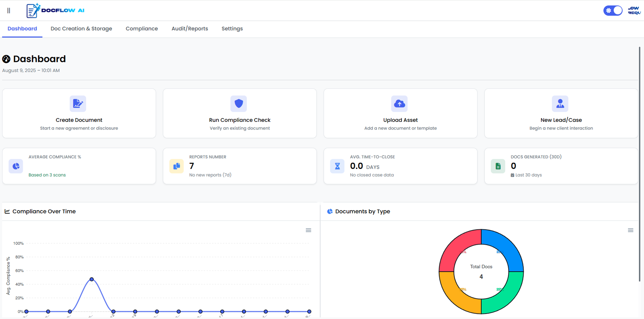Click the Reports Number copy icon
This screenshot has height=319, width=644.
[x=177, y=166]
